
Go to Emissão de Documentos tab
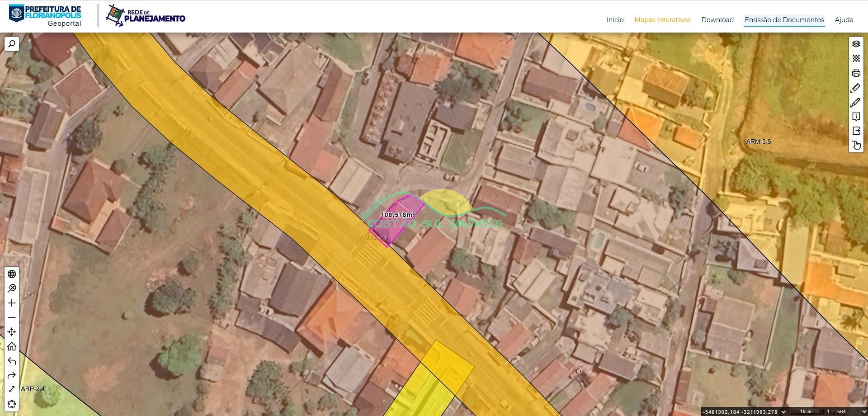point(784,20)
